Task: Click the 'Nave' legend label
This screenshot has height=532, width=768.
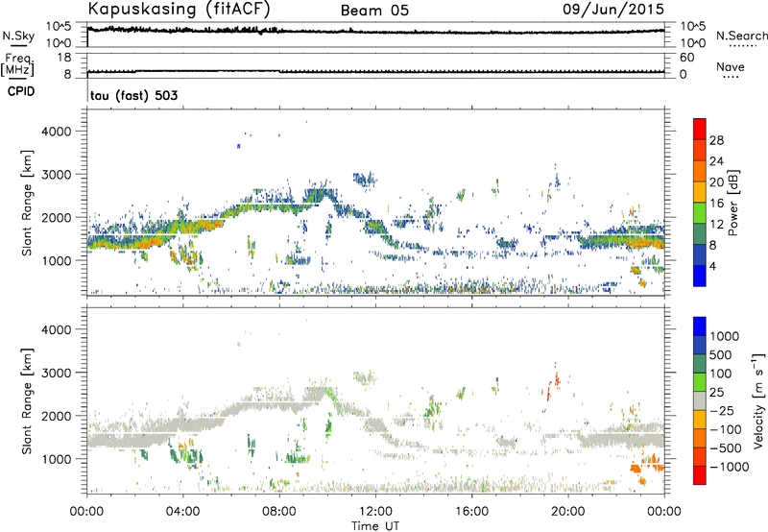Action: (731, 66)
